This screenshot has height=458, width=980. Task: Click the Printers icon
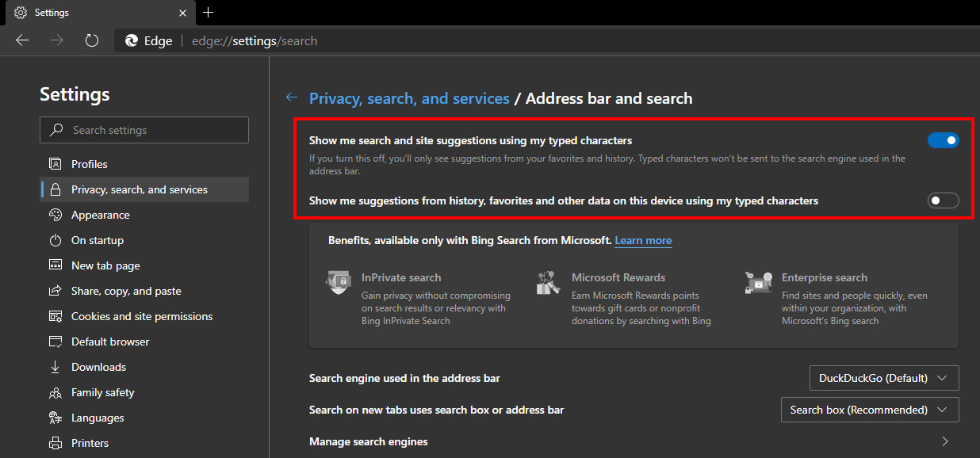pyautogui.click(x=56, y=443)
